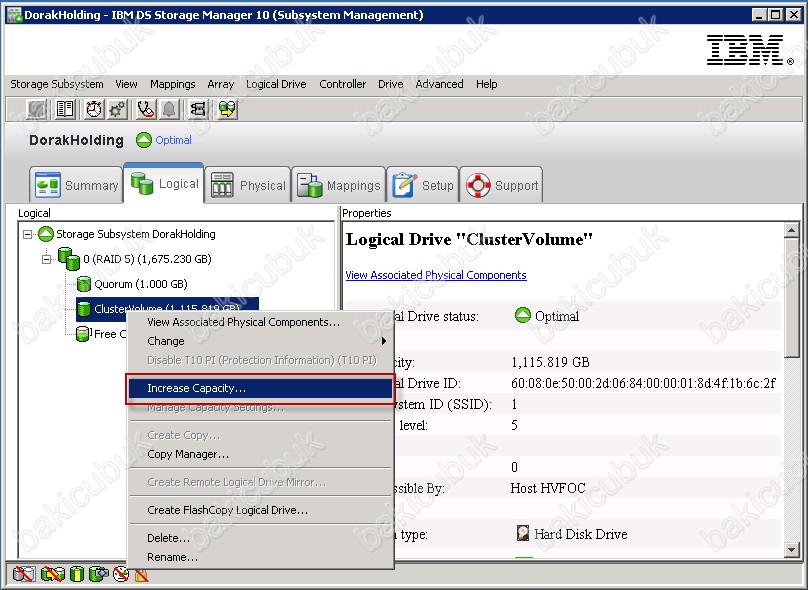
Task: Switch to the Setup tab
Action: click(x=423, y=185)
